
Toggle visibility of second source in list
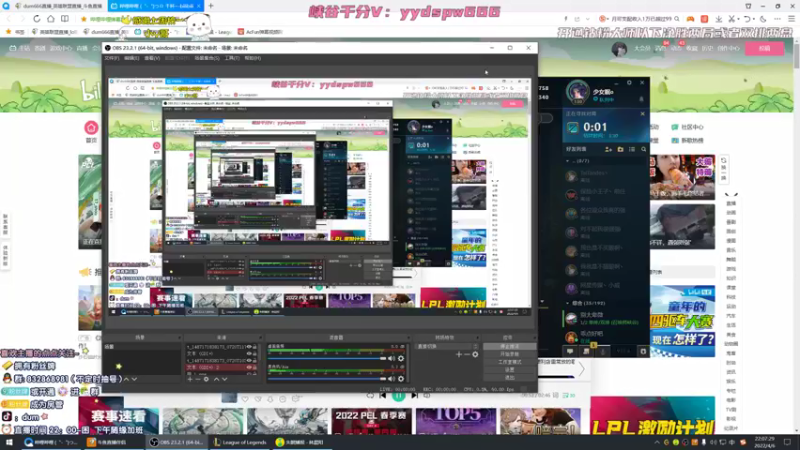249,354
